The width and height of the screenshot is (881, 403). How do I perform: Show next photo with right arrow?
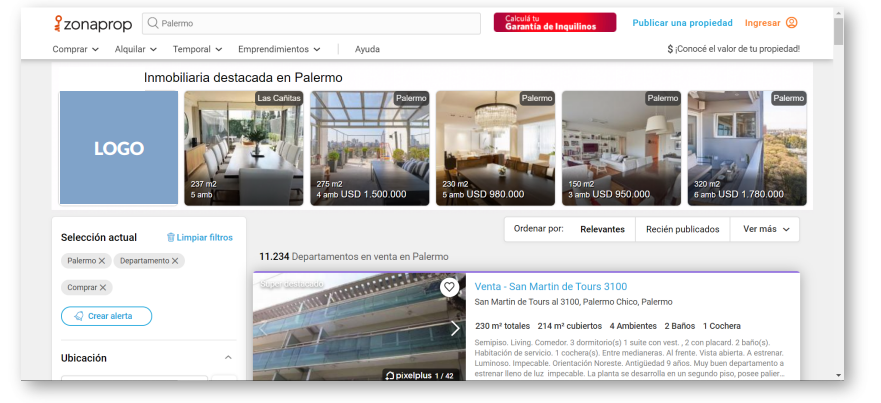pos(455,329)
